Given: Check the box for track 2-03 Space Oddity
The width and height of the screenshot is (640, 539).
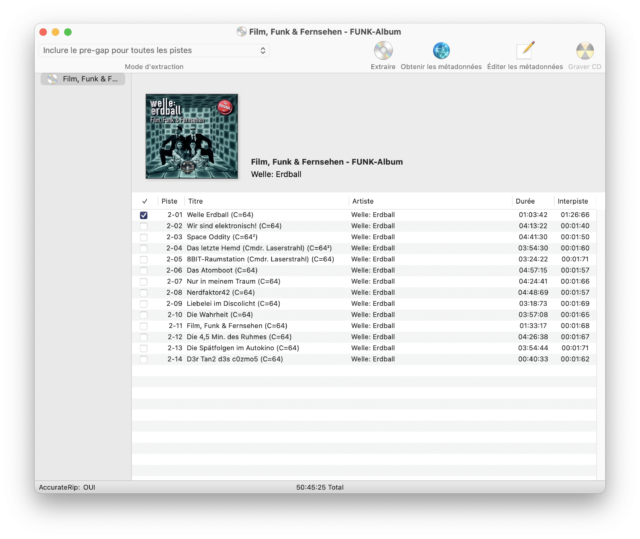Looking at the screenshot, I should point(144,237).
